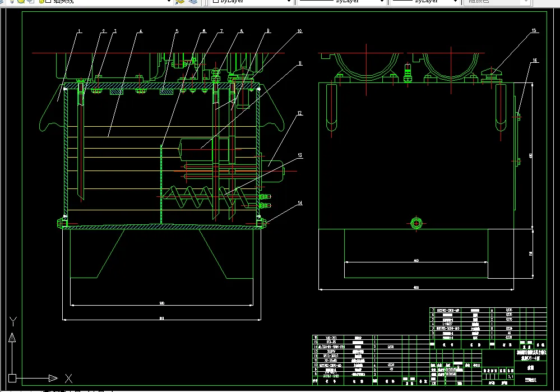Click the Y axis label of the UCS icon
The image size is (560, 392).
[13, 321]
